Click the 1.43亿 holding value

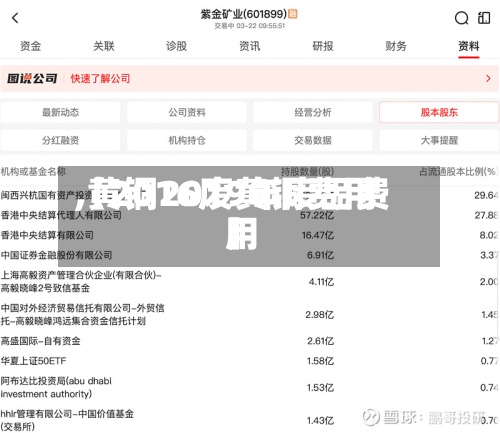click(320, 421)
